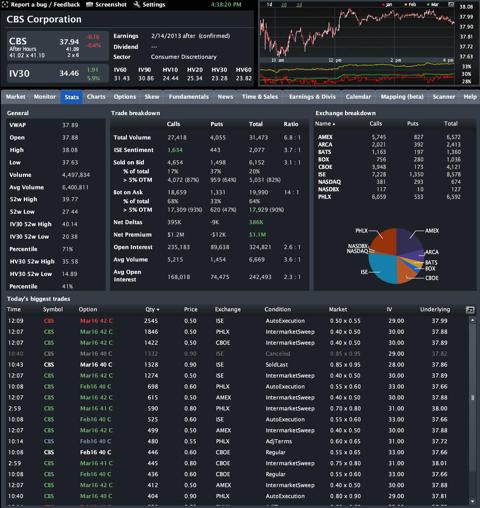Open the Help tab
This screenshot has width=480, height=508.
click(470, 97)
